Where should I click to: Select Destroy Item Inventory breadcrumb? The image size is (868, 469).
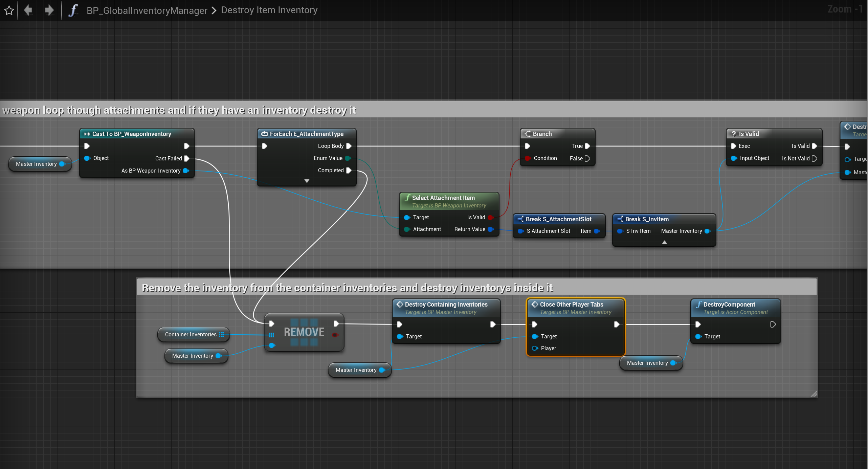pos(269,10)
